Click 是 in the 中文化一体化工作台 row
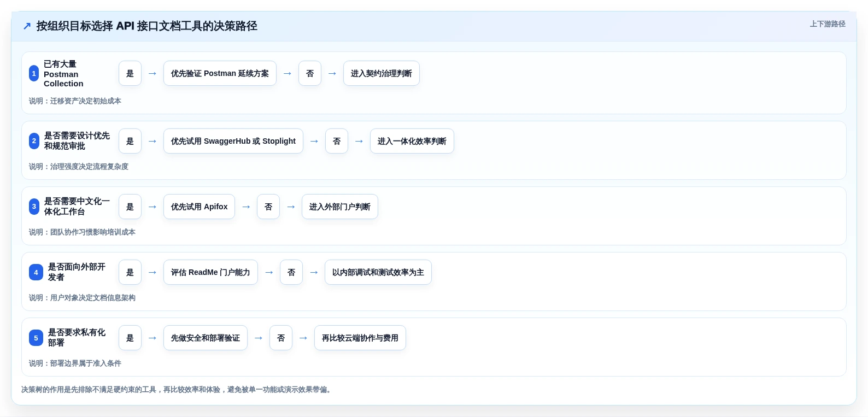868x417 pixels. click(130, 207)
